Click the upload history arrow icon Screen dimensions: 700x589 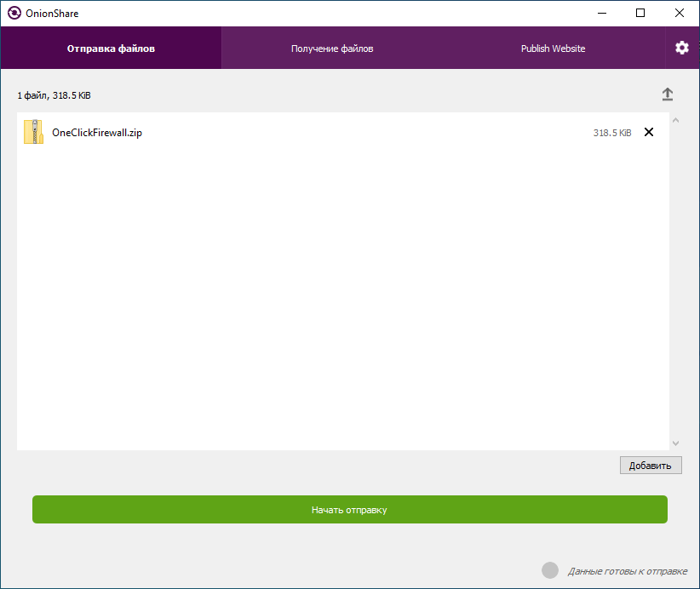tap(668, 94)
